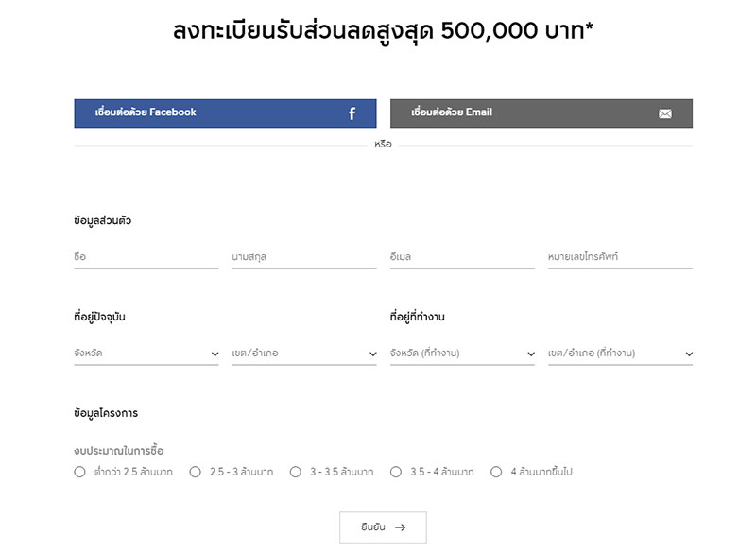Focus the ชื่อ first name field
The width and height of the screenshot is (756, 553).
pyautogui.click(x=146, y=257)
